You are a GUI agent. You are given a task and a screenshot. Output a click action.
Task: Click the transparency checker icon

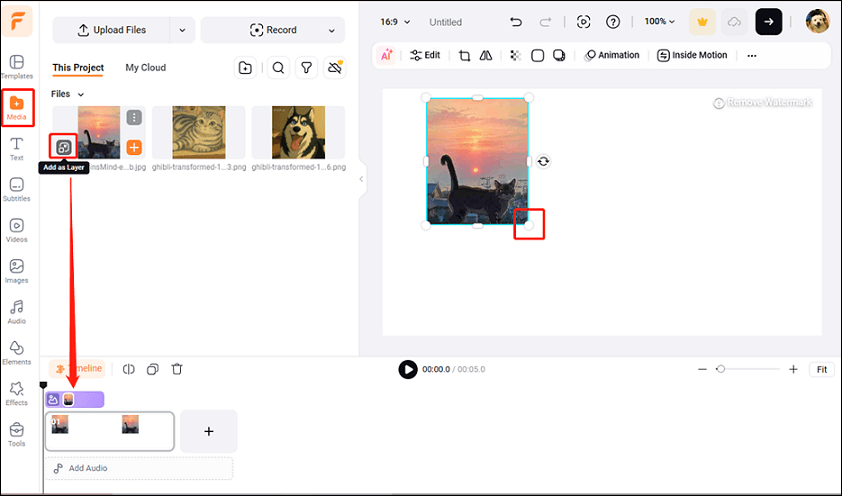click(x=516, y=55)
